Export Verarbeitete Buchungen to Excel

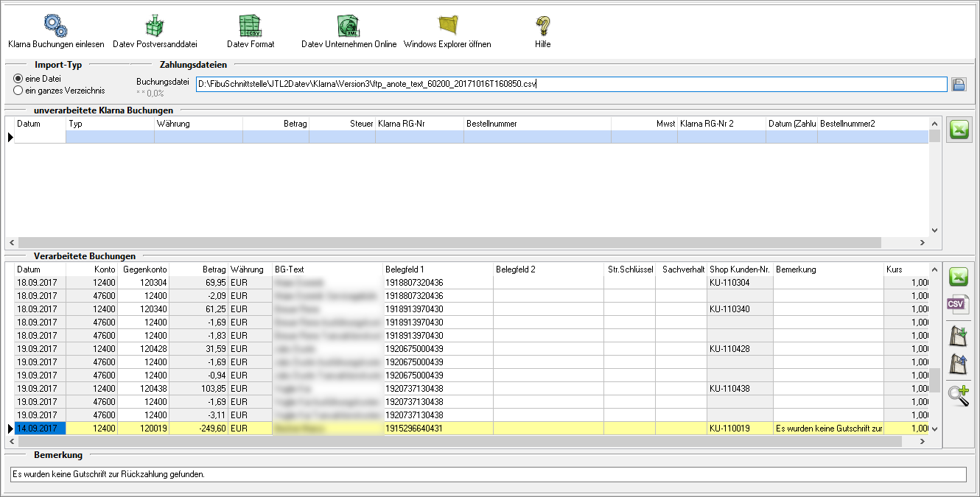tap(959, 277)
